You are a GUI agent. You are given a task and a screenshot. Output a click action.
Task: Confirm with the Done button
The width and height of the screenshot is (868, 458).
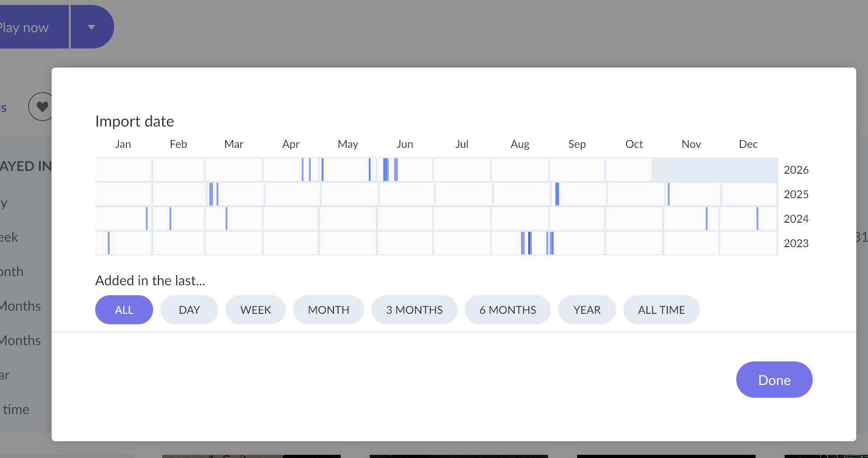pos(774,380)
